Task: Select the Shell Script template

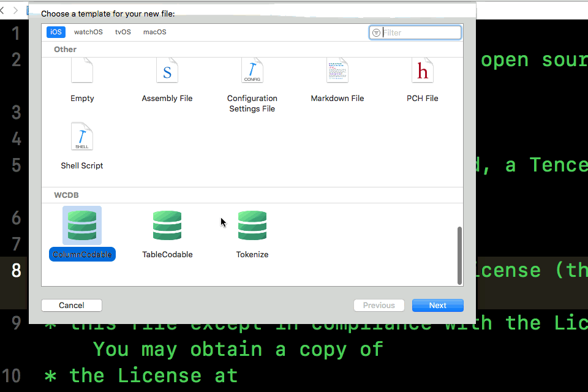Action: point(82,138)
